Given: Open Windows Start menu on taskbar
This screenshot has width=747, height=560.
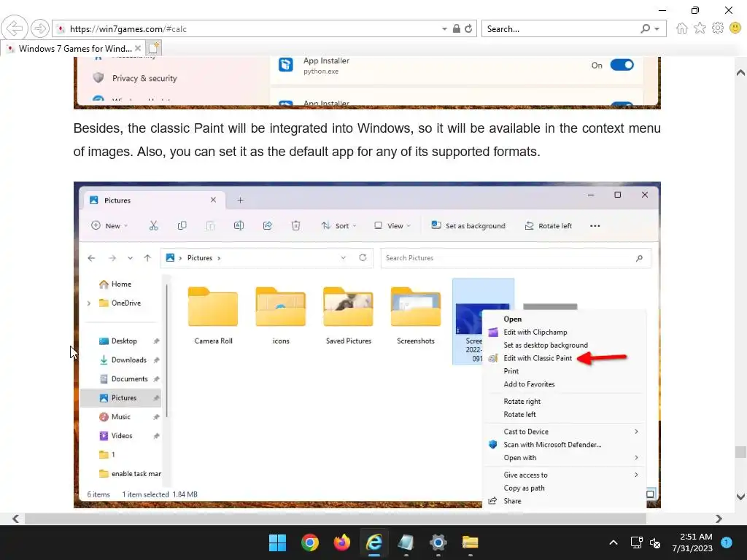Looking at the screenshot, I should [277, 542].
